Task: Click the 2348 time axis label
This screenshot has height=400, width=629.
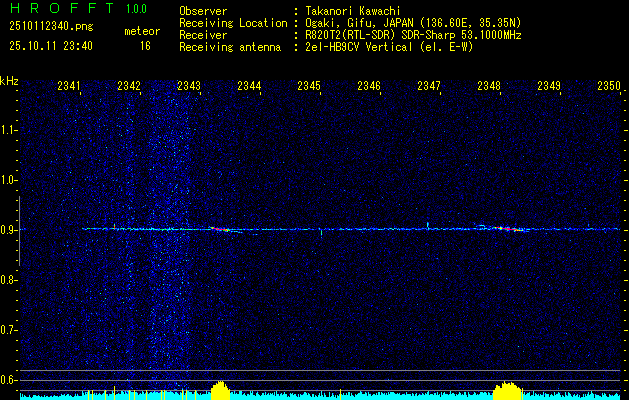Action: pos(489,86)
